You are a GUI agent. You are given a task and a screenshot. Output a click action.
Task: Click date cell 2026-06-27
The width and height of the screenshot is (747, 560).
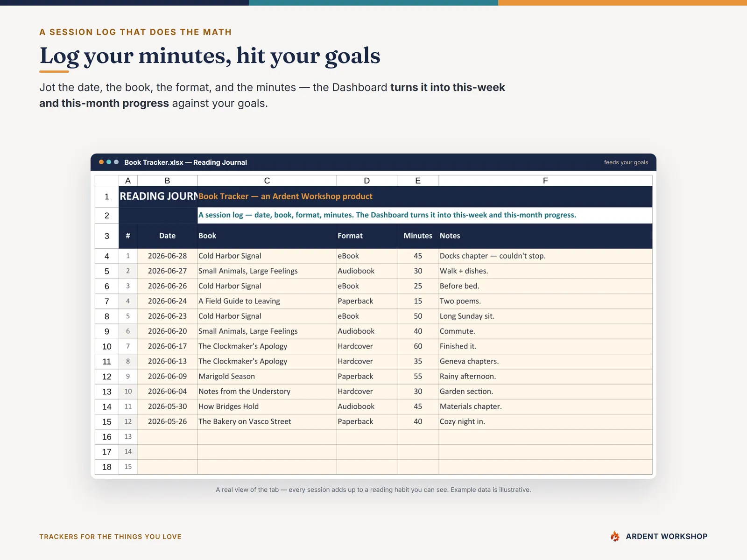pos(167,271)
